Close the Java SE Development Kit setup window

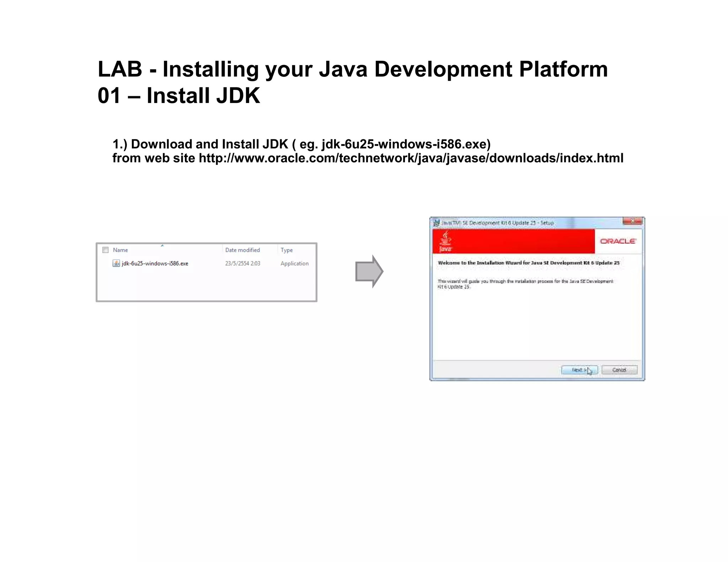tap(632, 221)
